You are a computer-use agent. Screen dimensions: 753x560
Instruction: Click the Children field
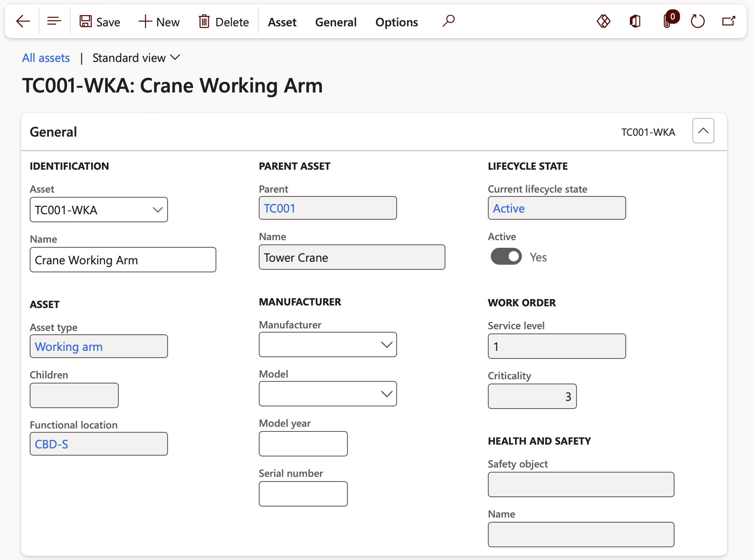74,395
